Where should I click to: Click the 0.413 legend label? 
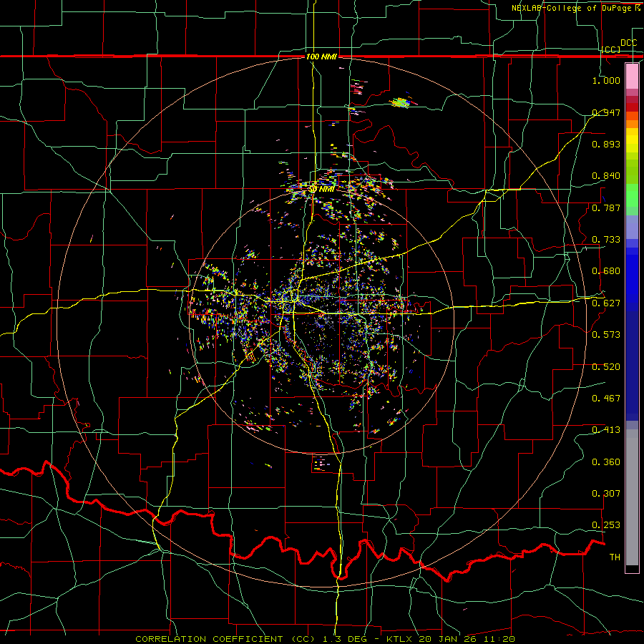(x=606, y=430)
